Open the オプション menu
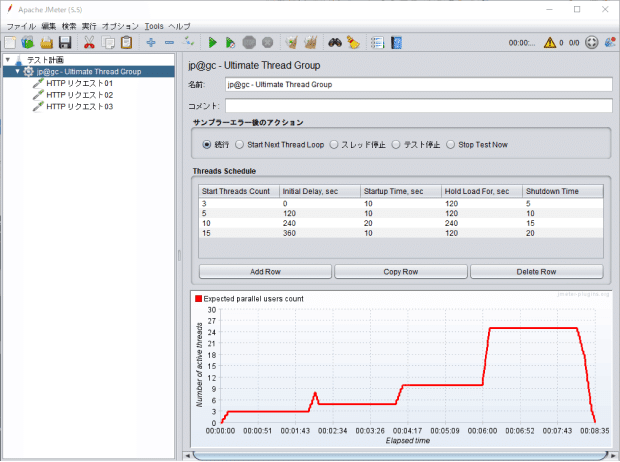This screenshot has height=462, width=620. (x=120, y=27)
